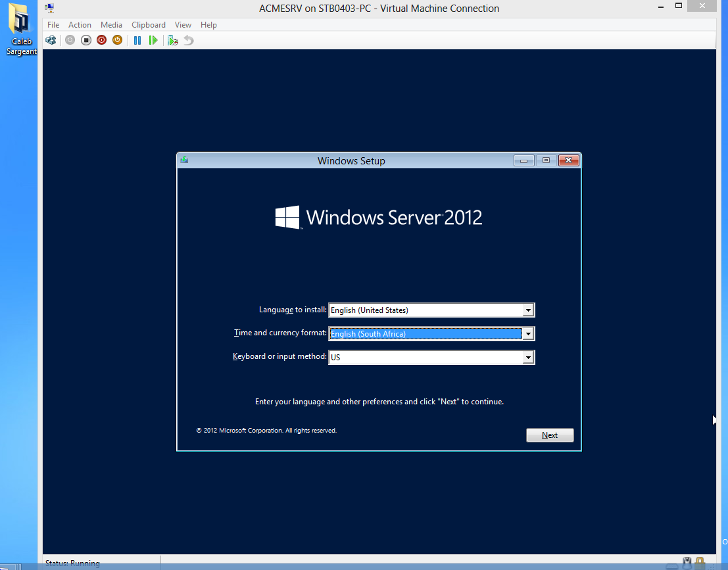Click the Windows Server 2012 logo
The image size is (728, 570).
pyautogui.click(x=378, y=217)
